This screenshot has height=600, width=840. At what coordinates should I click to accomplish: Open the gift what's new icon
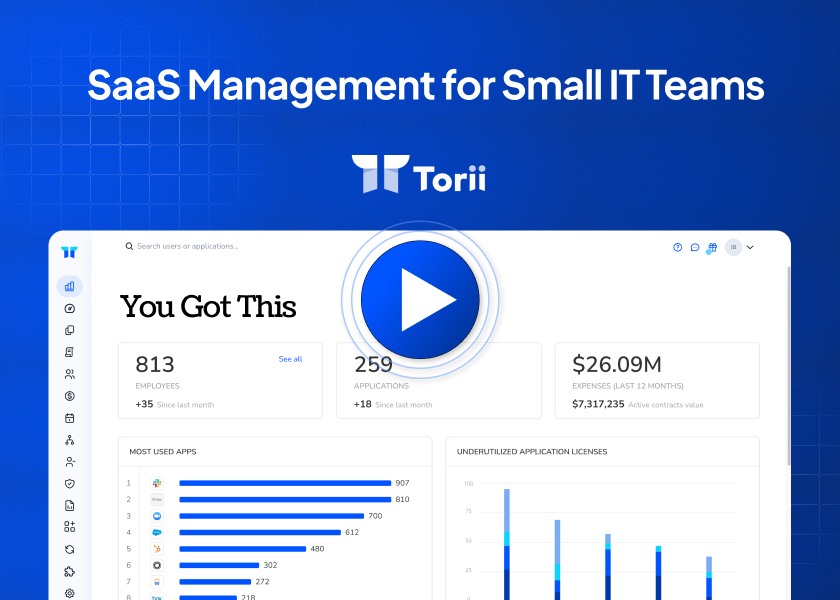(x=712, y=247)
